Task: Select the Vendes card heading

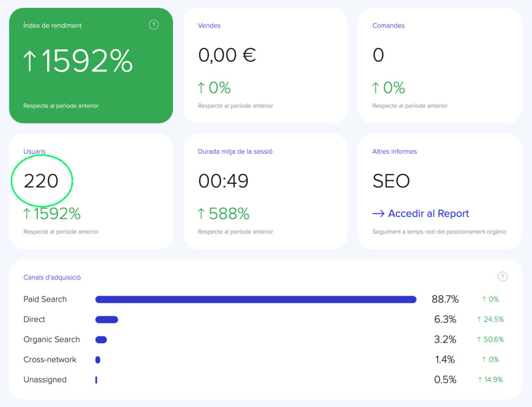Action: [x=209, y=25]
